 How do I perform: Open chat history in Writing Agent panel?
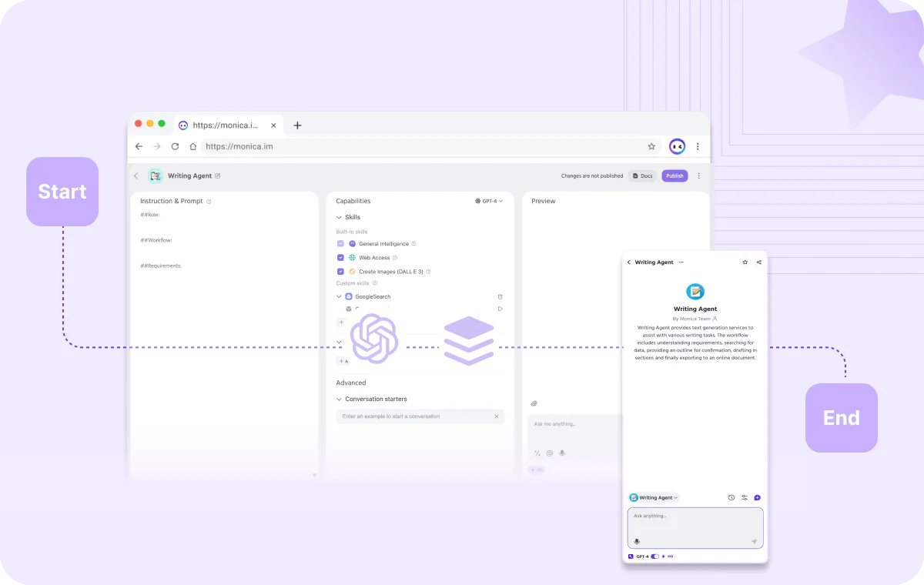pos(731,497)
